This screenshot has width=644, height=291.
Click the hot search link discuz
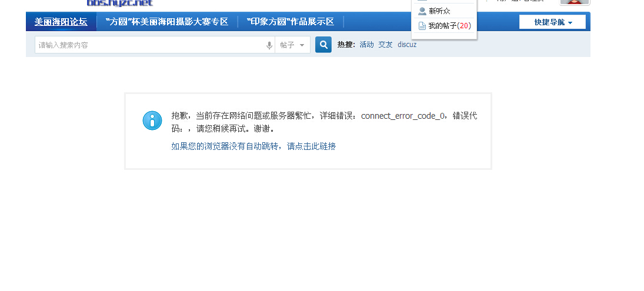pyautogui.click(x=407, y=45)
